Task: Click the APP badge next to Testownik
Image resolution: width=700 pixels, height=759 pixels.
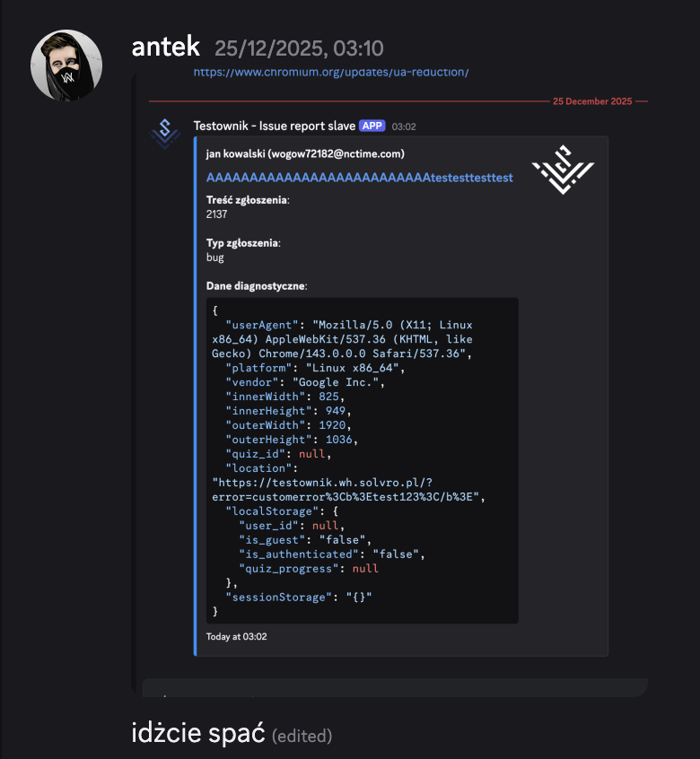Action: pos(372,126)
